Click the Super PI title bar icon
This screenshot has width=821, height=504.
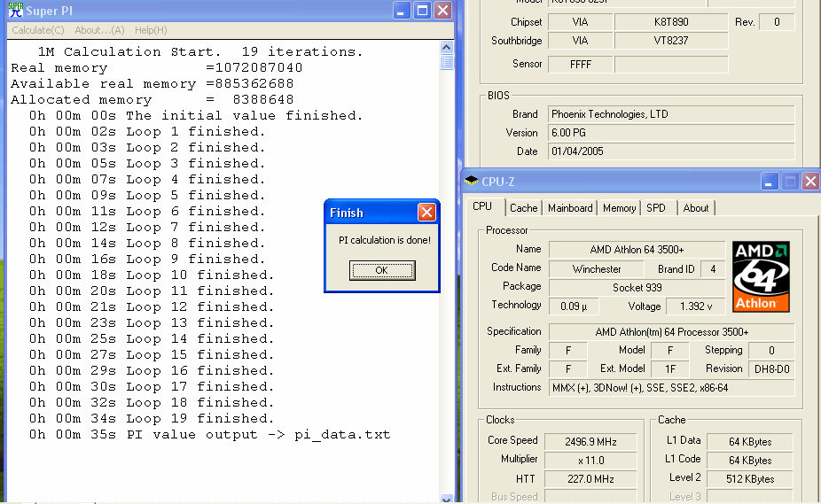pyautogui.click(x=16, y=10)
